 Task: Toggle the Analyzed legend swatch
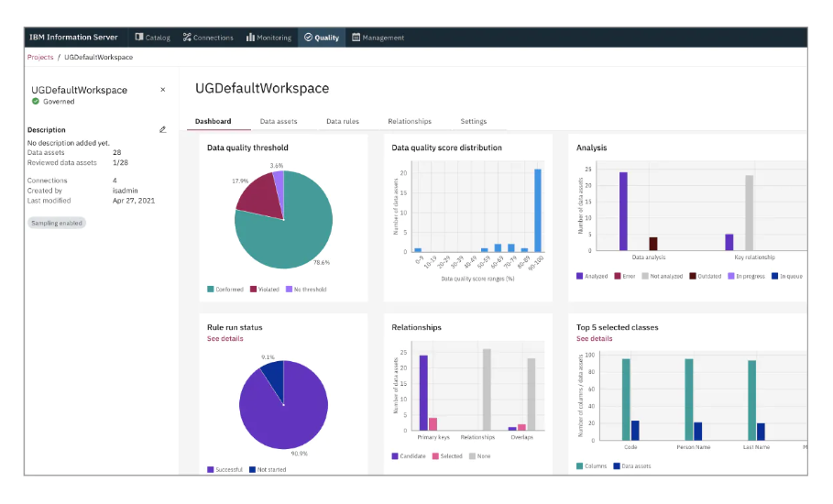coord(579,276)
